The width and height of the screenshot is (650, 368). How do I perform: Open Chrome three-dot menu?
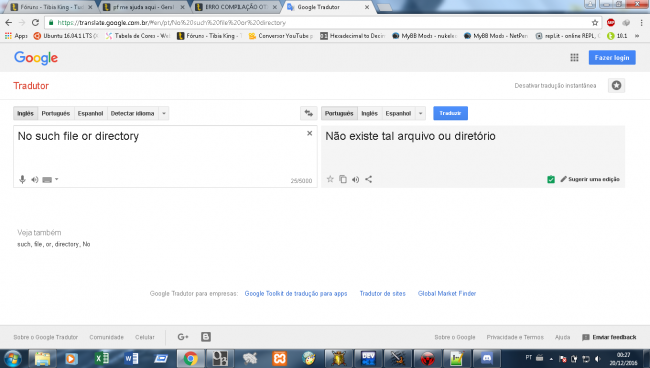pos(641,22)
